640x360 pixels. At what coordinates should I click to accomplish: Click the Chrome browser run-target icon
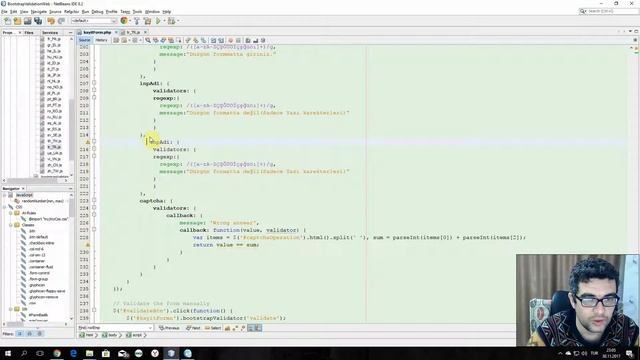pyautogui.click(x=124, y=20)
